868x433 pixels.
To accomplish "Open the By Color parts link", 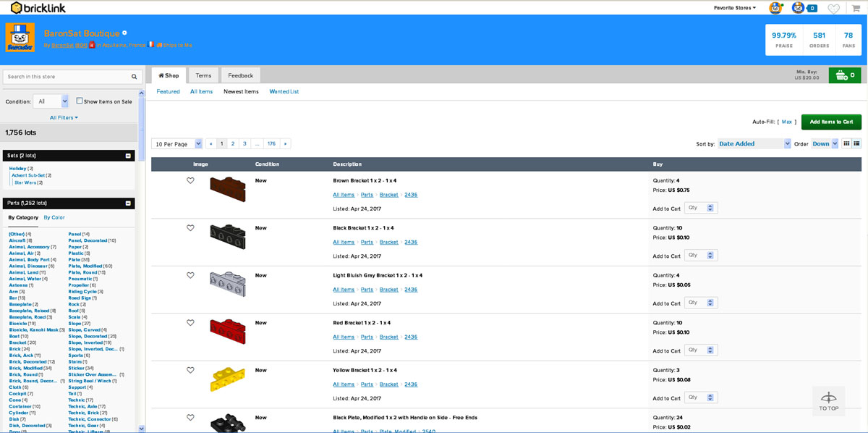I will click(54, 217).
